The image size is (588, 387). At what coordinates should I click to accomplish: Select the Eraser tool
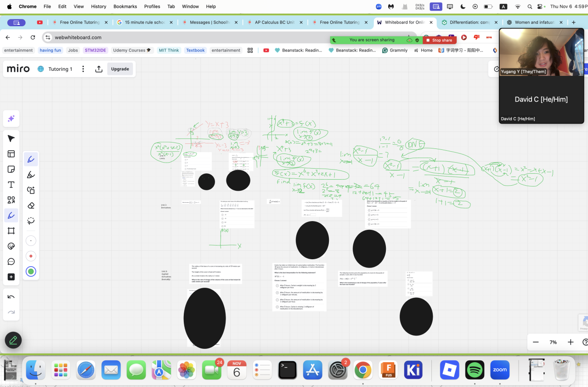pyautogui.click(x=31, y=205)
